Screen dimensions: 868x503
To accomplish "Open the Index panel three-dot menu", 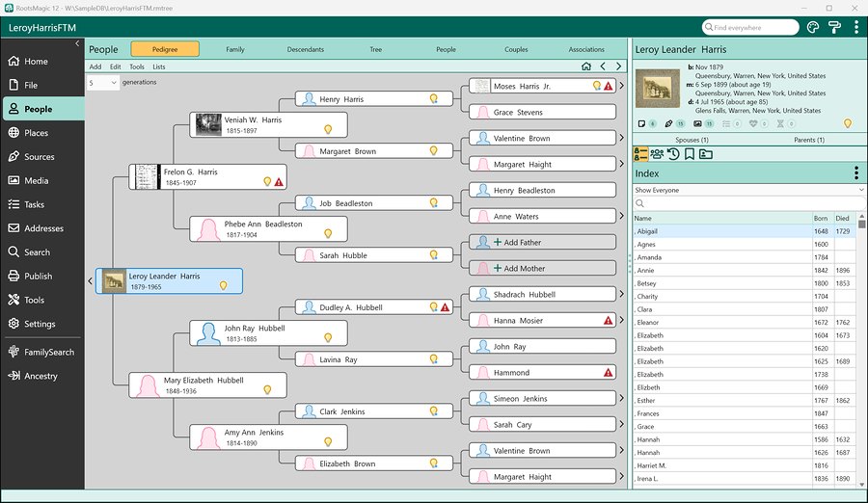I will [x=855, y=173].
